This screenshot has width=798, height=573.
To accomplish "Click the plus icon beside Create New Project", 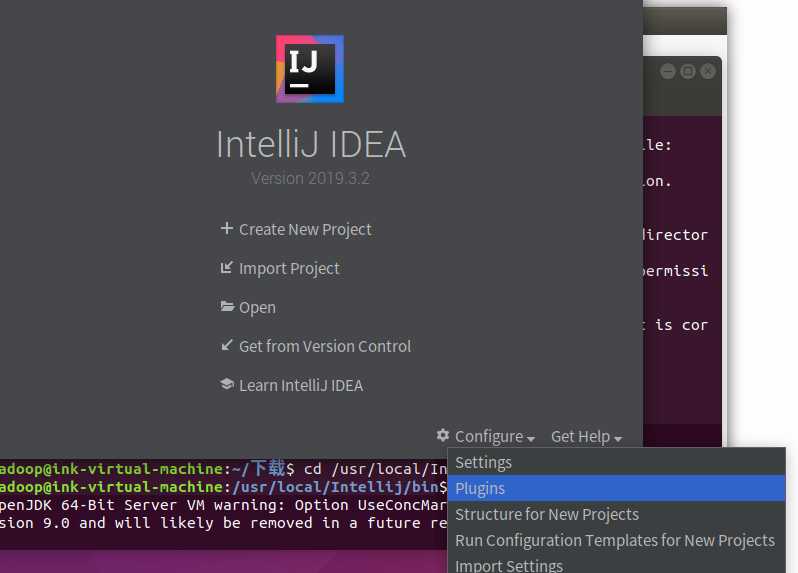I will coord(226,228).
